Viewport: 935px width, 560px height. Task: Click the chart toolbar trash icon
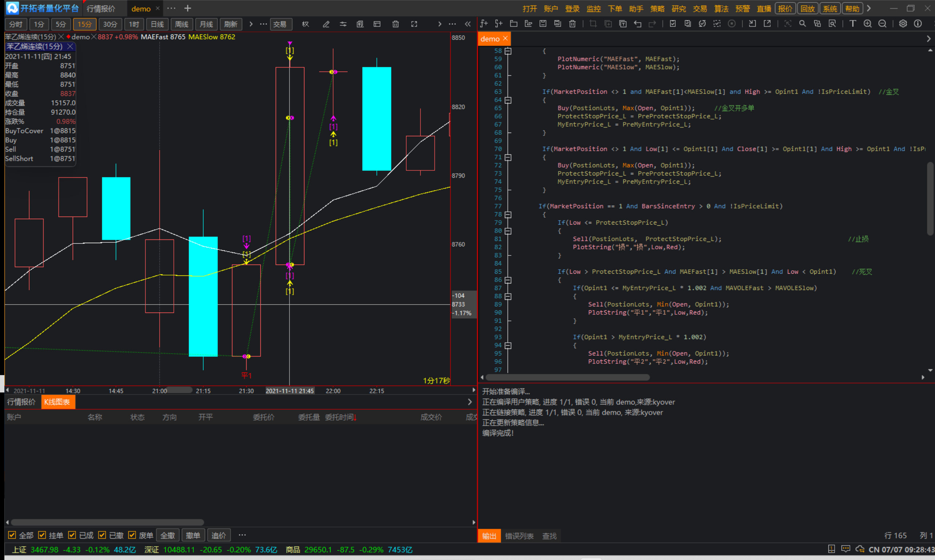tap(395, 24)
